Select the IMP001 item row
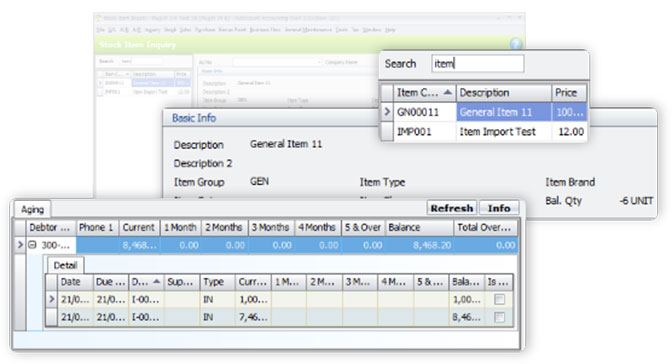Screen dimensions: 672x364 [483, 131]
